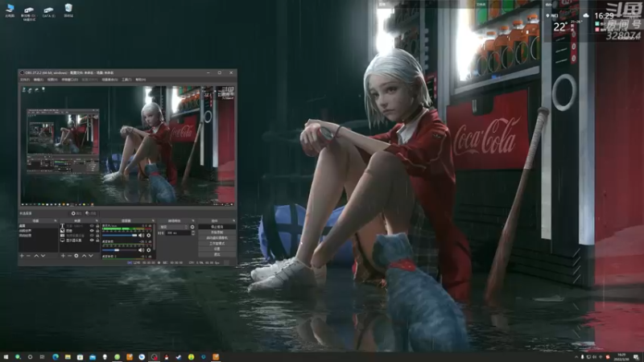Open Steam from the taskbar
The image size is (644, 362).
(x=179, y=357)
